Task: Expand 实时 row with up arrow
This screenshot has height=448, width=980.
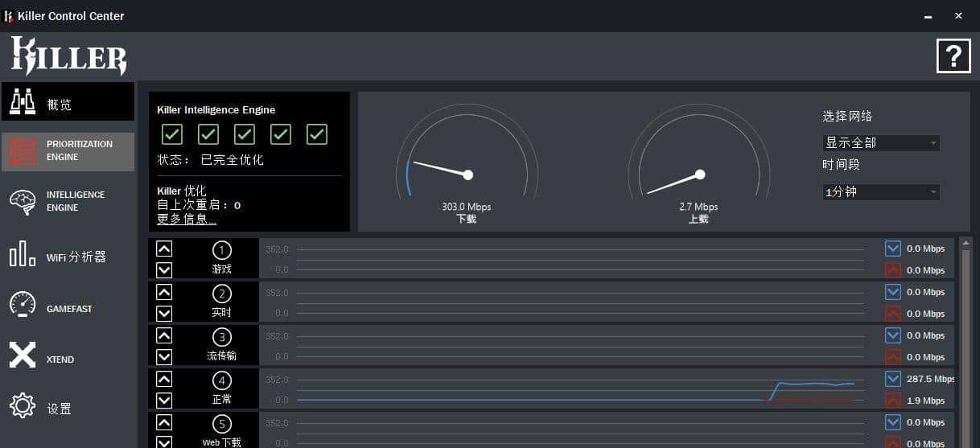Action: (164, 292)
